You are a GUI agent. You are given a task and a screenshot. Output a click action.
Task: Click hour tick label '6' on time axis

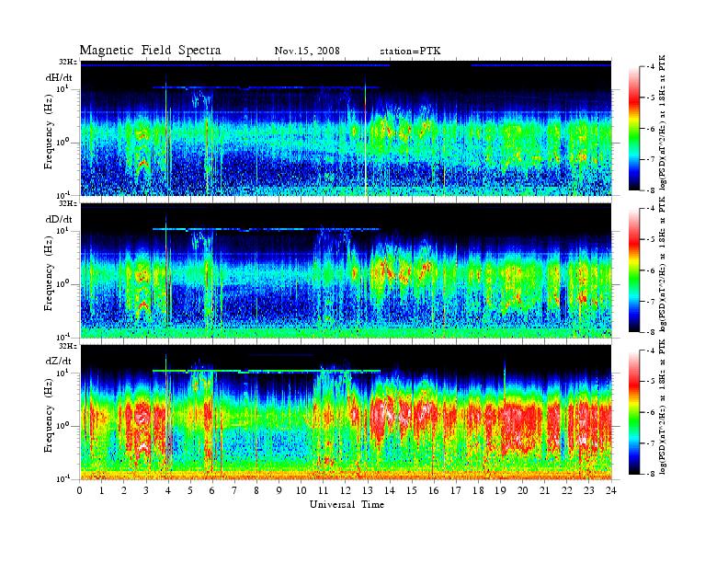click(212, 490)
